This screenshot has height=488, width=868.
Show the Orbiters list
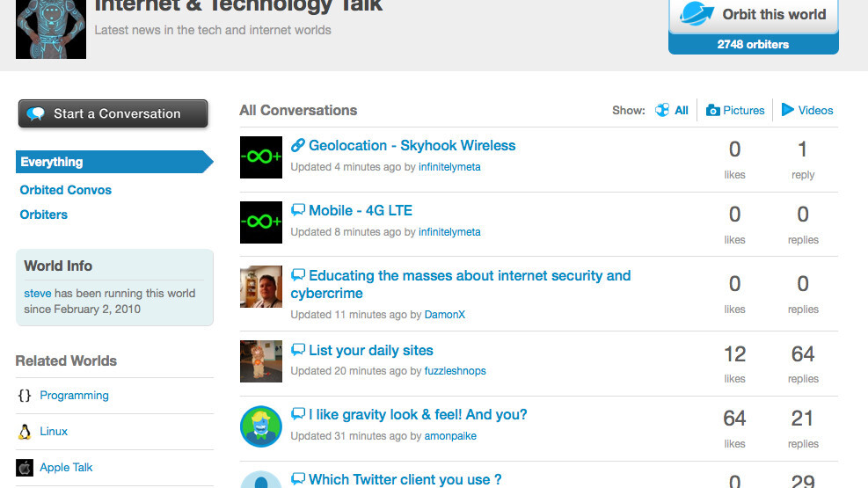tap(44, 215)
